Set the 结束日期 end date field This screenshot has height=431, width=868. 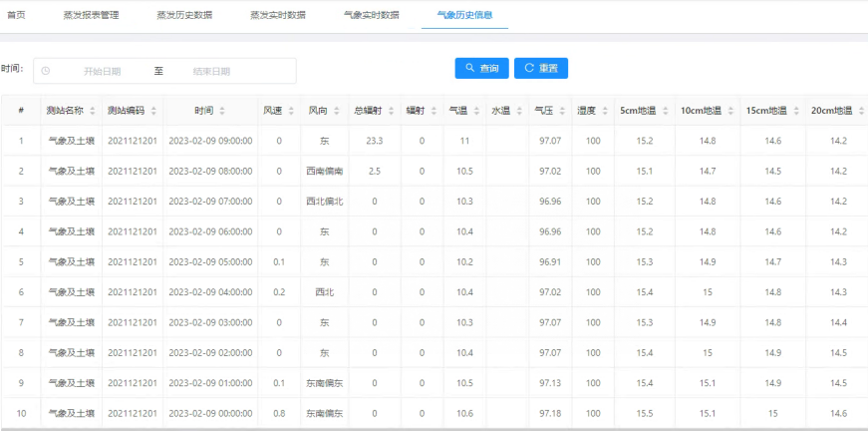[x=211, y=72]
